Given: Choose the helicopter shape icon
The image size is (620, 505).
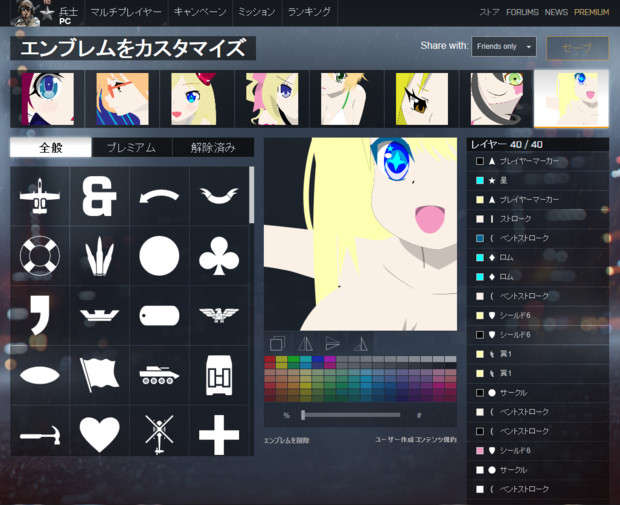Looking at the screenshot, I should tap(159, 433).
